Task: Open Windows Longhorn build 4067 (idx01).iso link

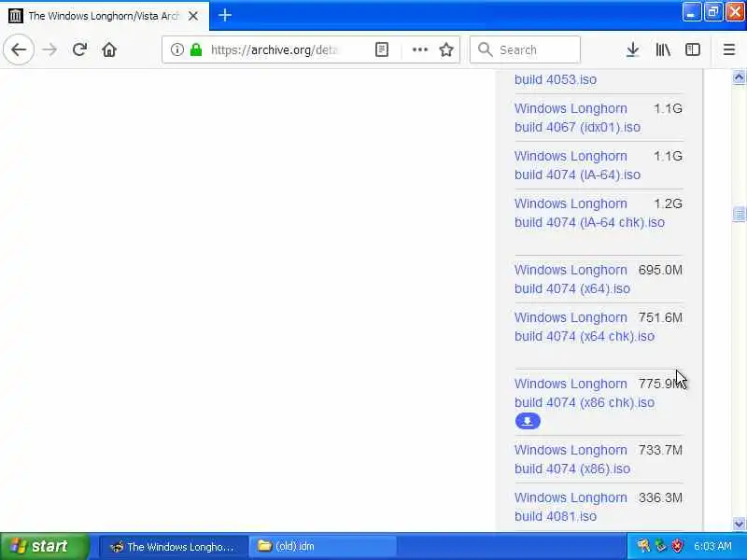Action: 577,118
